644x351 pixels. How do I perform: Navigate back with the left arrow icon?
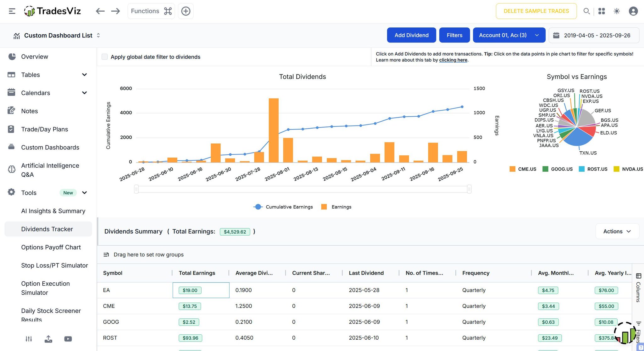pos(100,11)
